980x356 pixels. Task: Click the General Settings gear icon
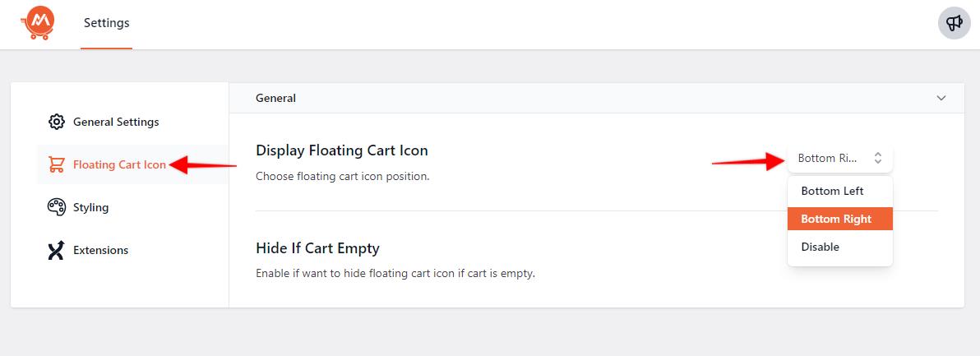coord(56,122)
